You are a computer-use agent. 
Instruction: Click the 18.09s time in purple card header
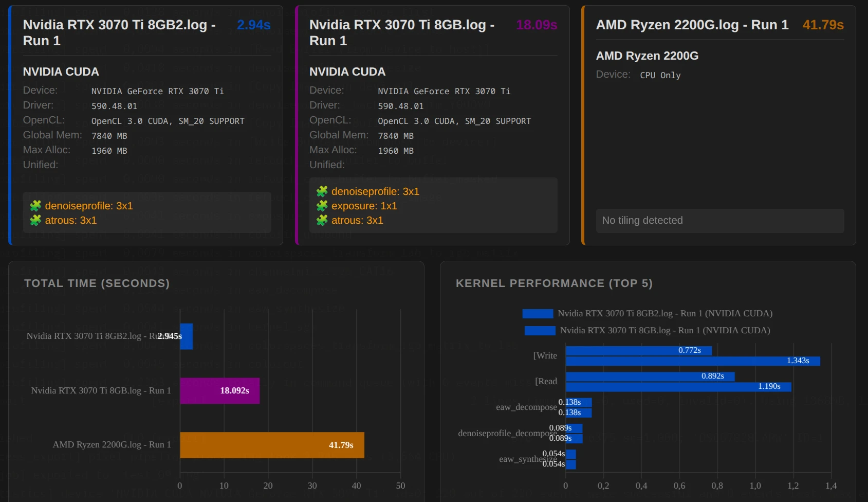pyautogui.click(x=536, y=25)
